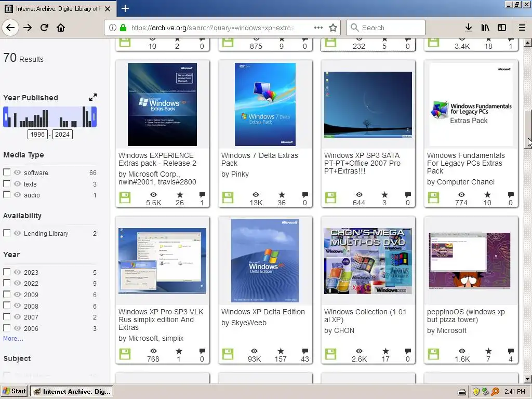Open the browser hamburger menu
532x399 pixels.
pyautogui.click(x=522, y=28)
